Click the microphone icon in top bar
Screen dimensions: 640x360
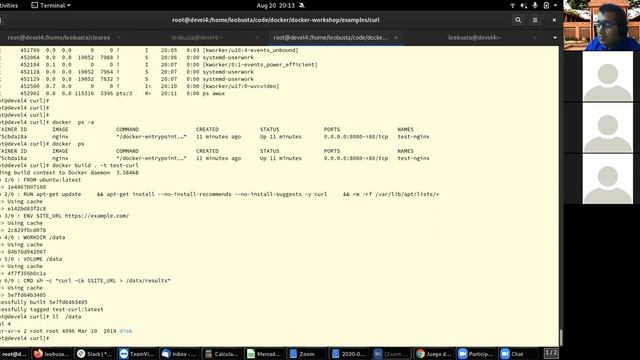(x=535, y=5)
